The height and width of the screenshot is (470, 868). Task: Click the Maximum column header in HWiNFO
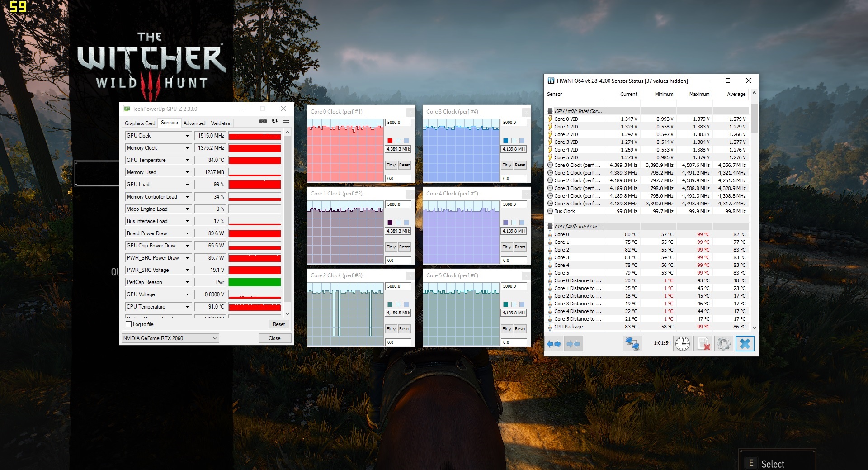point(694,94)
